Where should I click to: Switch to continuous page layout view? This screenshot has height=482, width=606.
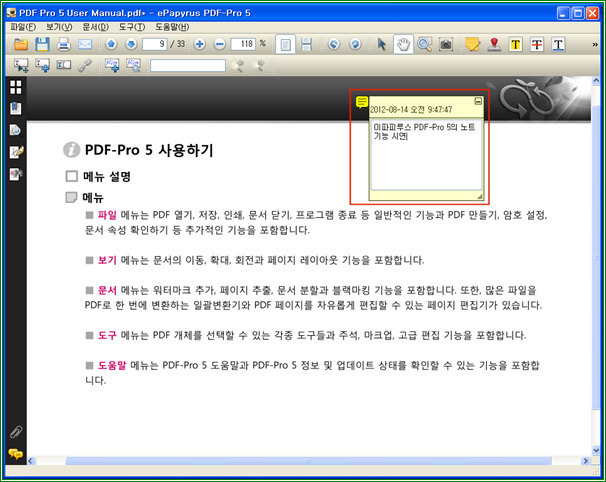[x=306, y=44]
